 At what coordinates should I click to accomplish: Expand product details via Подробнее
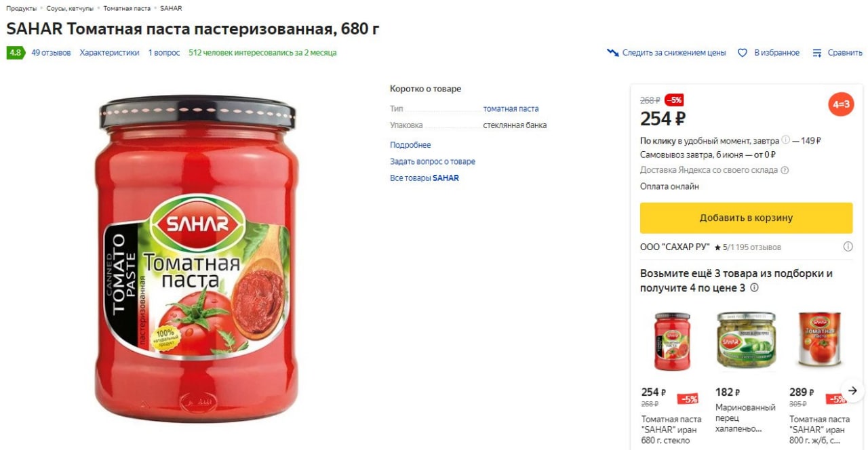410,145
